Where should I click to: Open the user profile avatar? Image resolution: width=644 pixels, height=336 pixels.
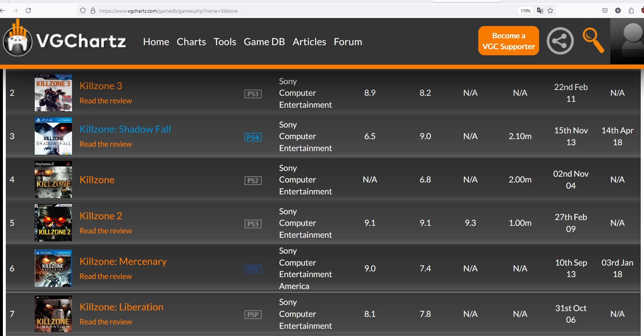627,41
